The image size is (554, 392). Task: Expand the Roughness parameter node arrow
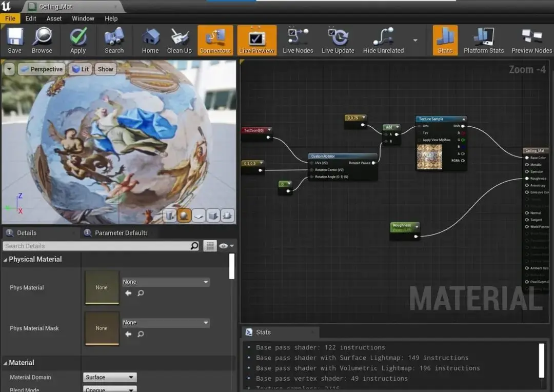pyautogui.click(x=417, y=227)
